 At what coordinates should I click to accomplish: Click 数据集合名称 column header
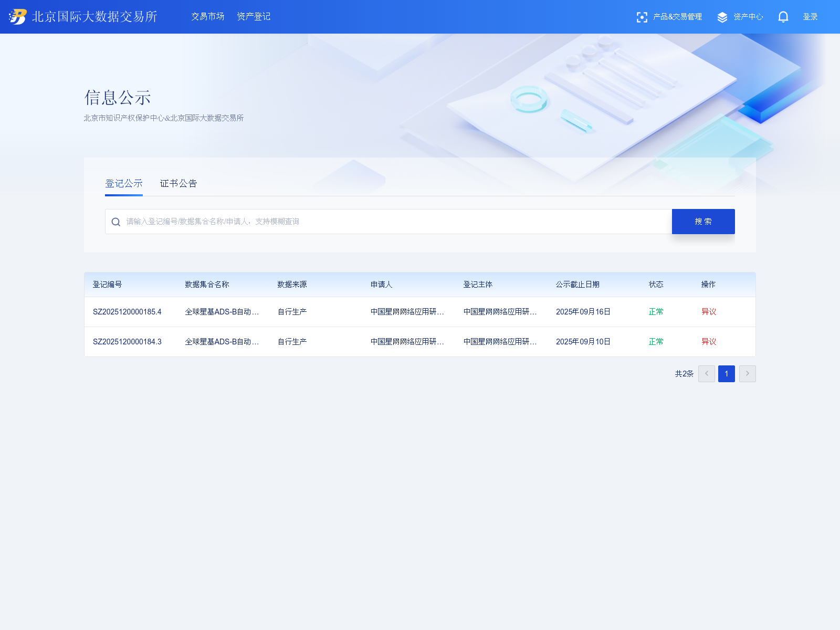pyautogui.click(x=207, y=285)
